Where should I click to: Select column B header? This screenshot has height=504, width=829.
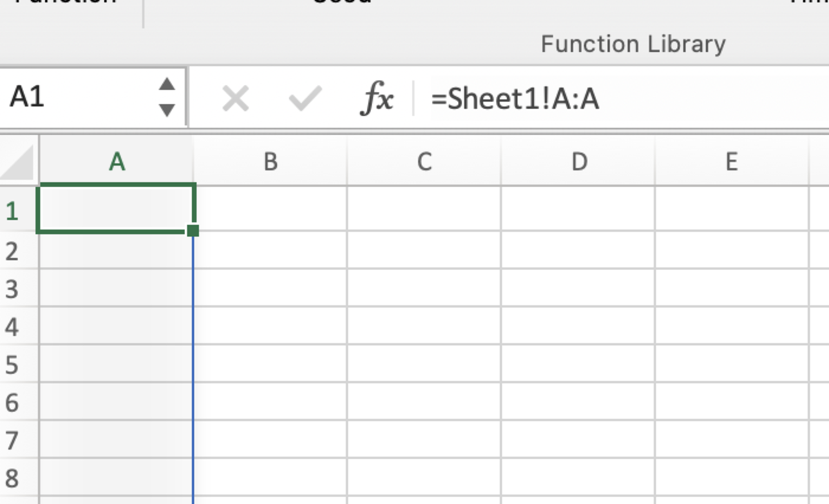pos(270,162)
